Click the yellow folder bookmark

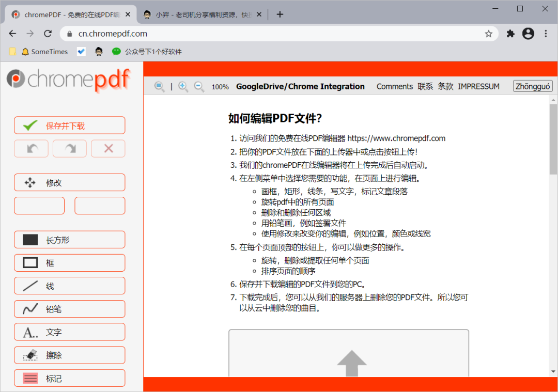12,52
